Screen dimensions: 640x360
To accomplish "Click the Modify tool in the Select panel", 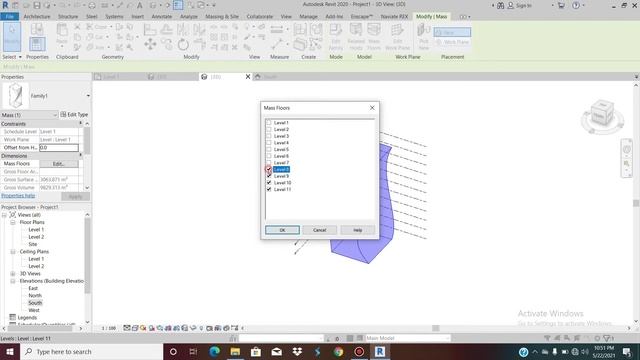I will click(11, 36).
